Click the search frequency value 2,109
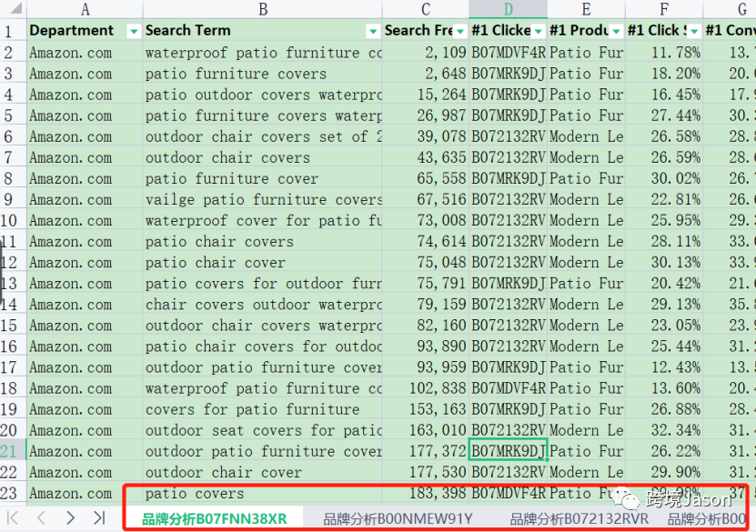 446,53
